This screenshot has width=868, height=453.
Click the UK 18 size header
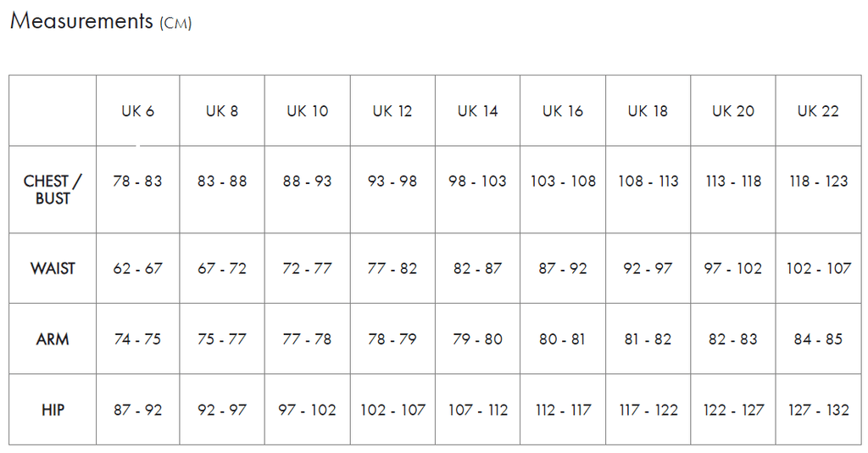tap(648, 111)
